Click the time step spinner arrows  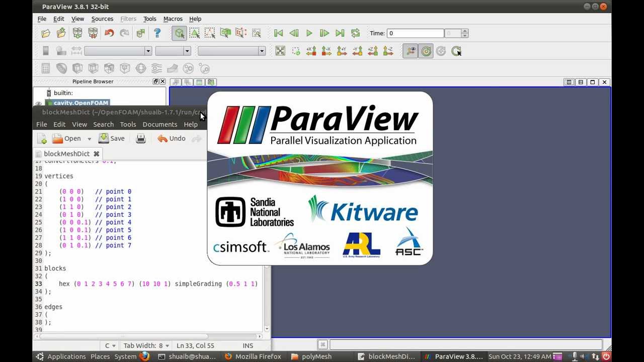coord(464,33)
